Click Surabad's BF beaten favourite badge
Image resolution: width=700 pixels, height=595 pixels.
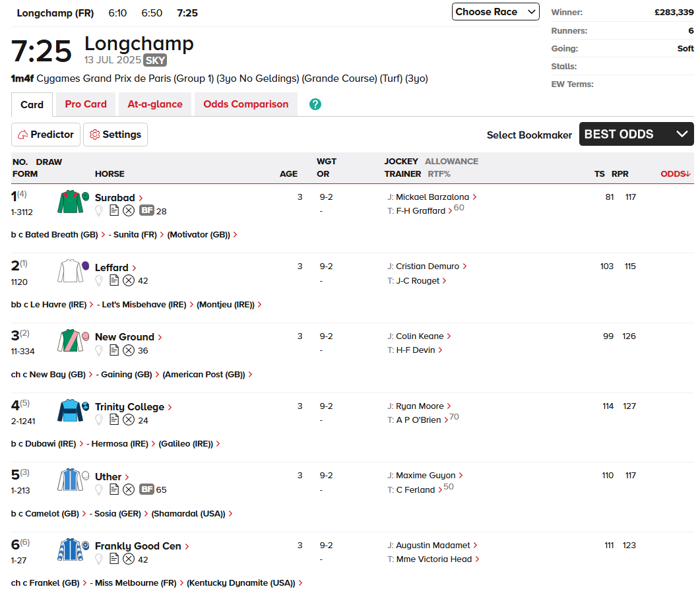[x=147, y=210]
